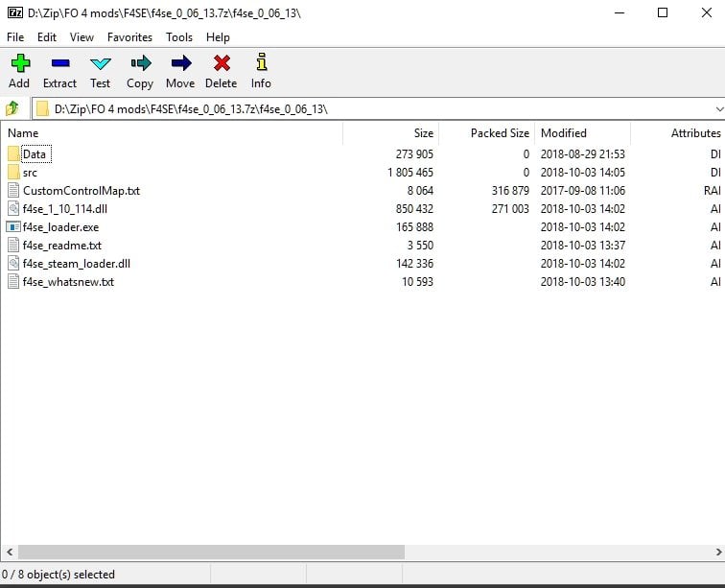Click the Add toolbar icon

[x=20, y=63]
